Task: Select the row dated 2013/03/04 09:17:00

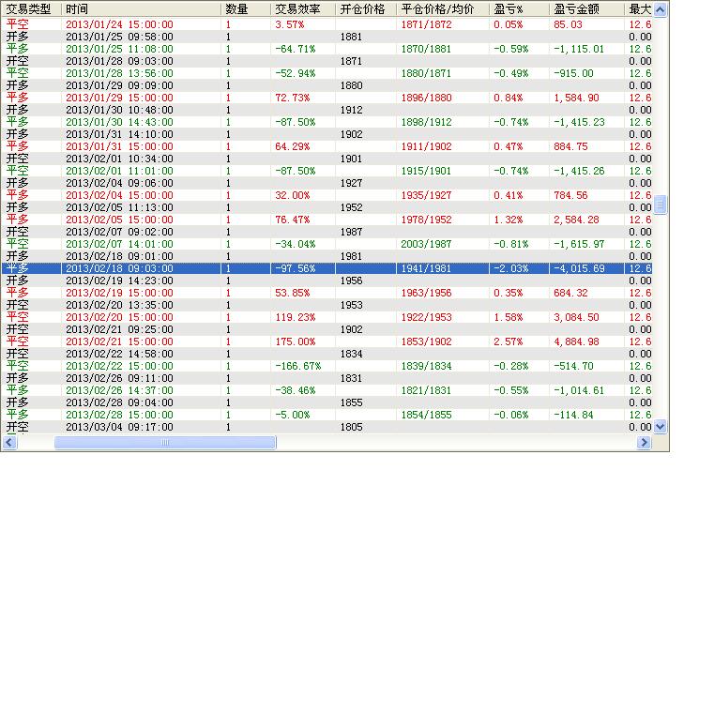Action: 327,427
